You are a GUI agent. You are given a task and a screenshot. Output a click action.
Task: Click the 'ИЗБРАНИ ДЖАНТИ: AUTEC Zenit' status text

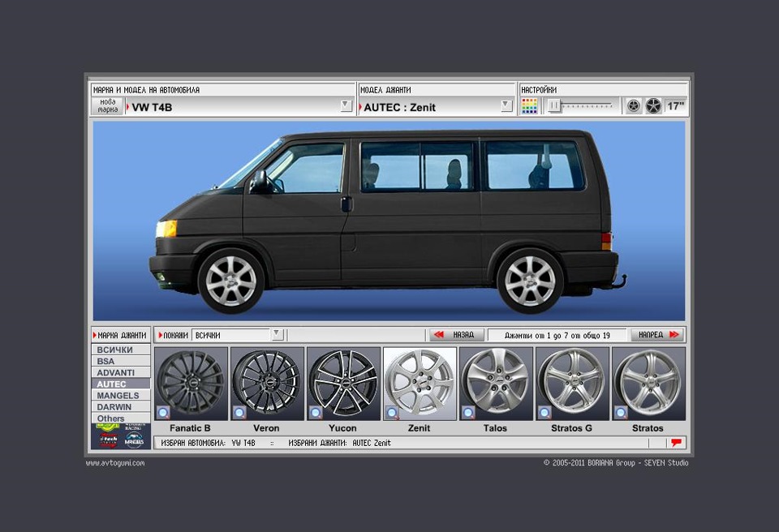[339, 443]
